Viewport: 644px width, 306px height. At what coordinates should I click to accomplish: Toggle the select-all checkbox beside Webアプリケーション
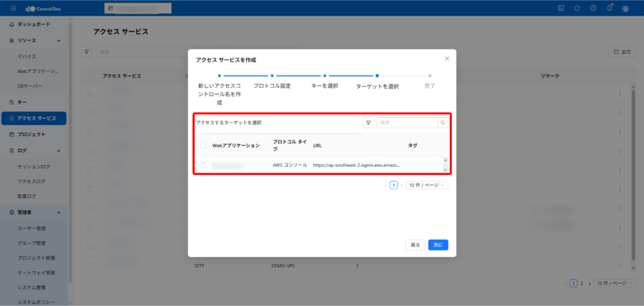pos(203,145)
